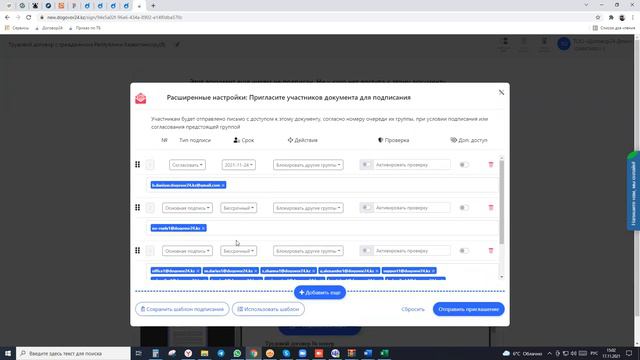Delete the Согласовать group with its trash icon
Viewport: 640px width, 360px height.
(x=491, y=164)
